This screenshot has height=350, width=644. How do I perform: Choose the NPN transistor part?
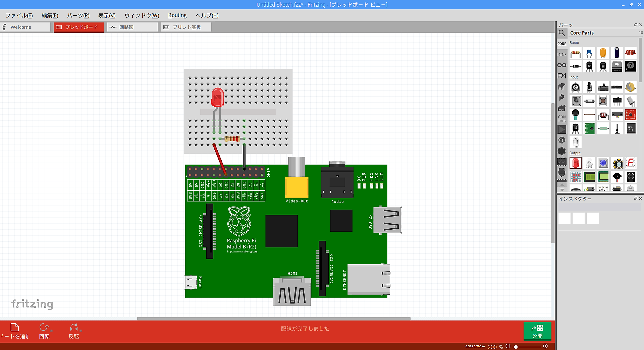point(603,66)
